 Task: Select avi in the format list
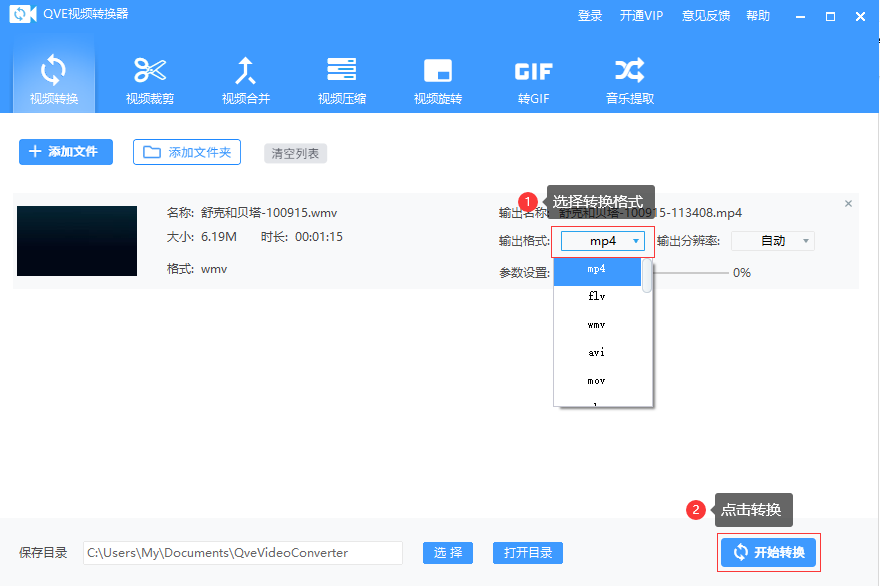(597, 352)
